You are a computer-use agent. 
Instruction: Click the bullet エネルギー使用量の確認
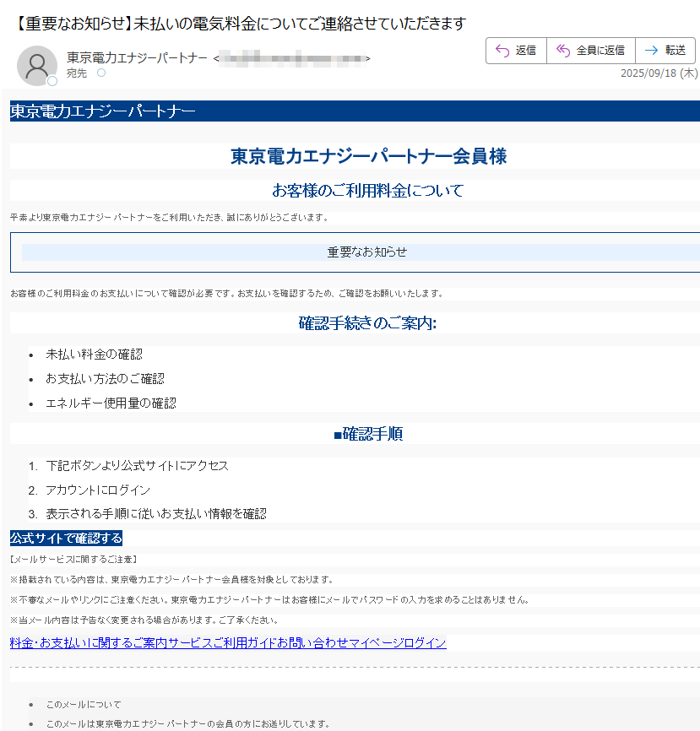pyautogui.click(x=111, y=403)
